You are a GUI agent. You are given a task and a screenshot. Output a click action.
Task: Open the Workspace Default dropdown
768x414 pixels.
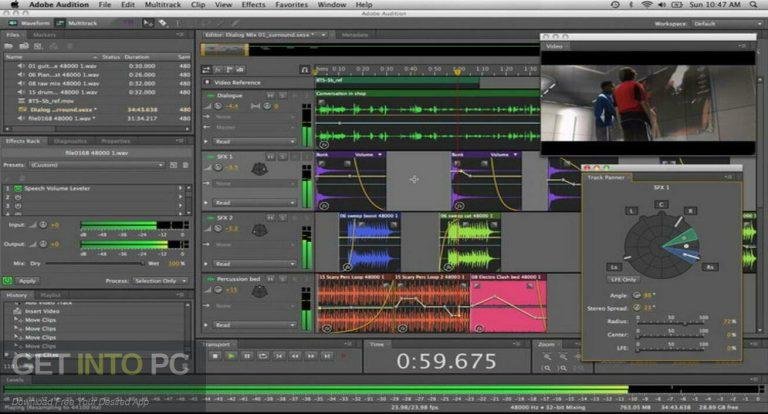(726, 24)
